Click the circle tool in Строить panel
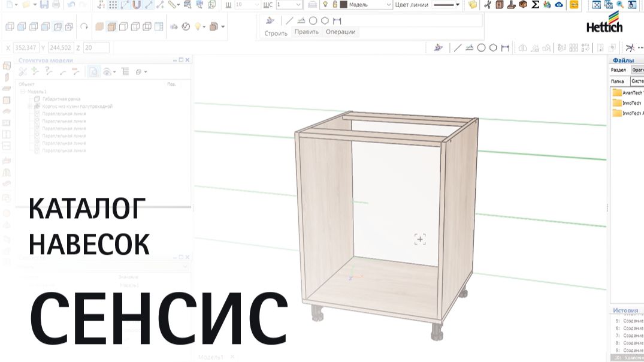644x362 pixels. pos(313,20)
